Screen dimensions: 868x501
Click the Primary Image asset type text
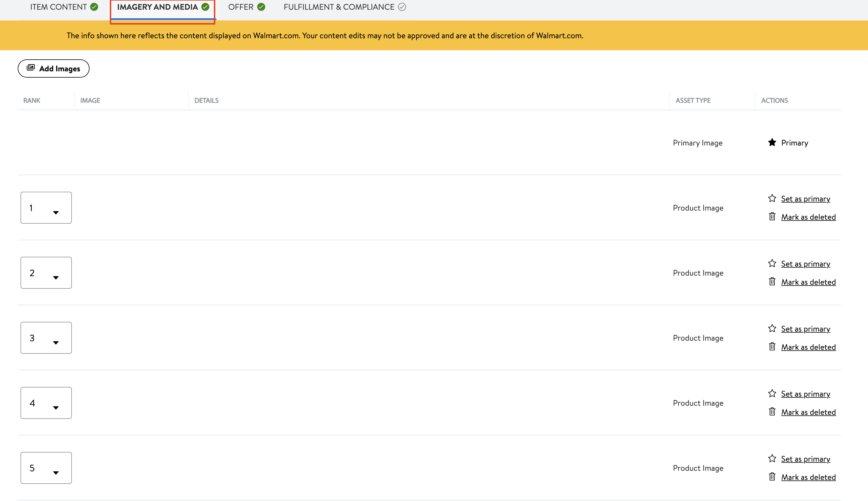click(697, 143)
